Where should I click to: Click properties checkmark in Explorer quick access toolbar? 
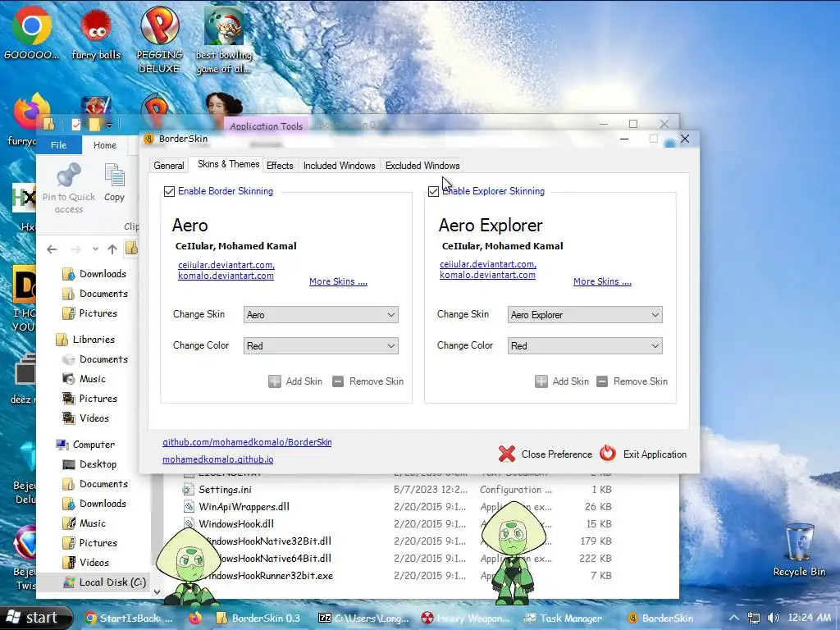[76, 125]
